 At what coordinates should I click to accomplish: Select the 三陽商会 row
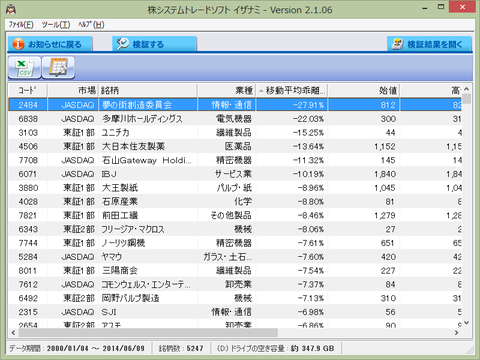point(235,271)
